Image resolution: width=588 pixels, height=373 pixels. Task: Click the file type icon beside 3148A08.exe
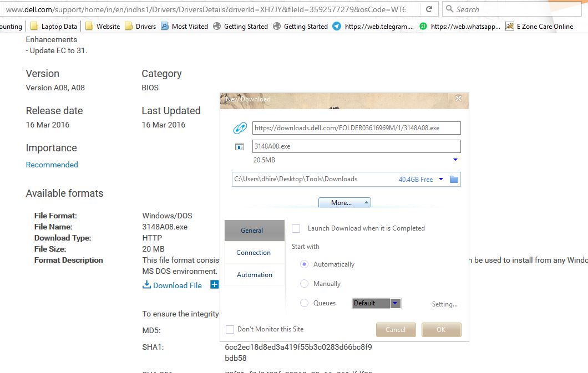click(x=240, y=147)
